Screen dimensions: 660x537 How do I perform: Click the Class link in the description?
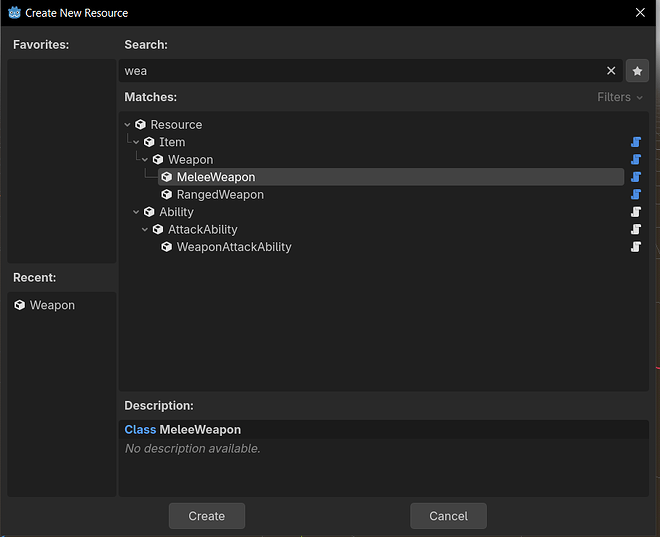[140, 429]
